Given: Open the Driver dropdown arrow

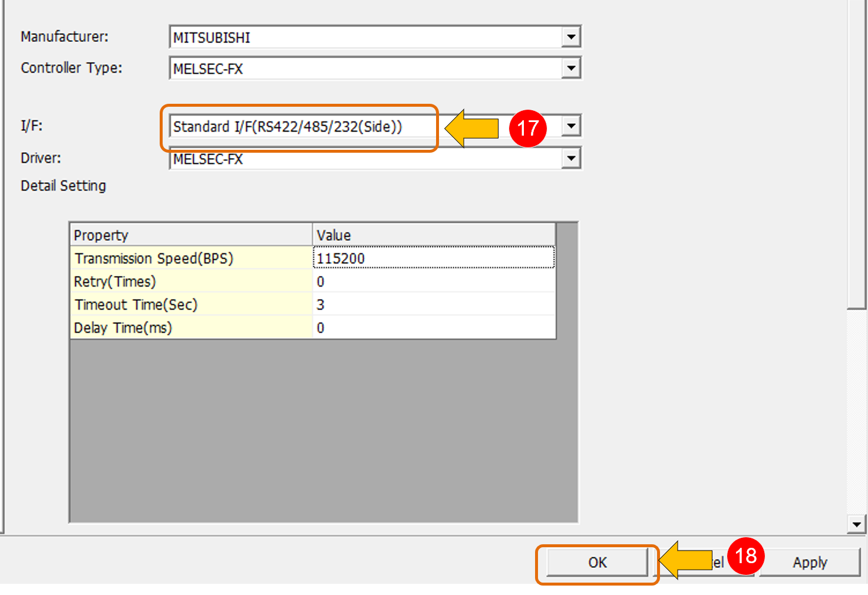Looking at the screenshot, I should (570, 158).
